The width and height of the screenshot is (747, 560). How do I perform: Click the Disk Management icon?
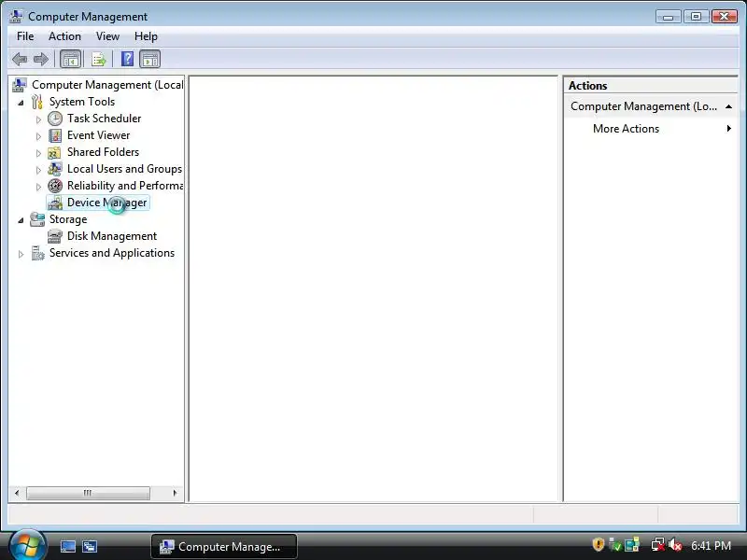coord(55,236)
